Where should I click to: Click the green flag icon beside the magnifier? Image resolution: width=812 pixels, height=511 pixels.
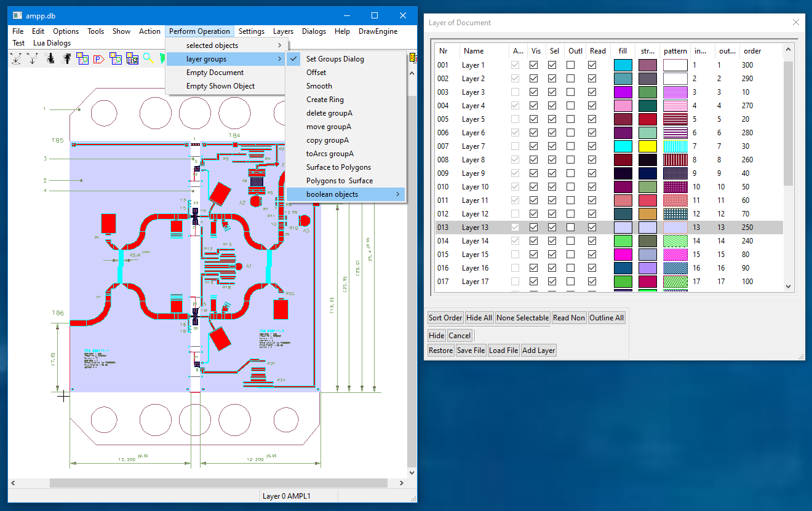pos(162,58)
